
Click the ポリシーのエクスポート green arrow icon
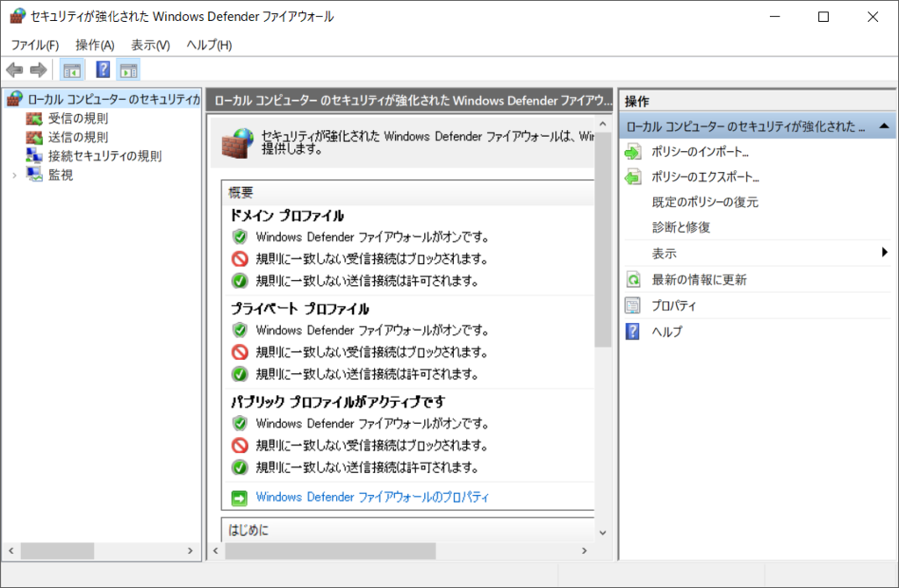[633, 177]
